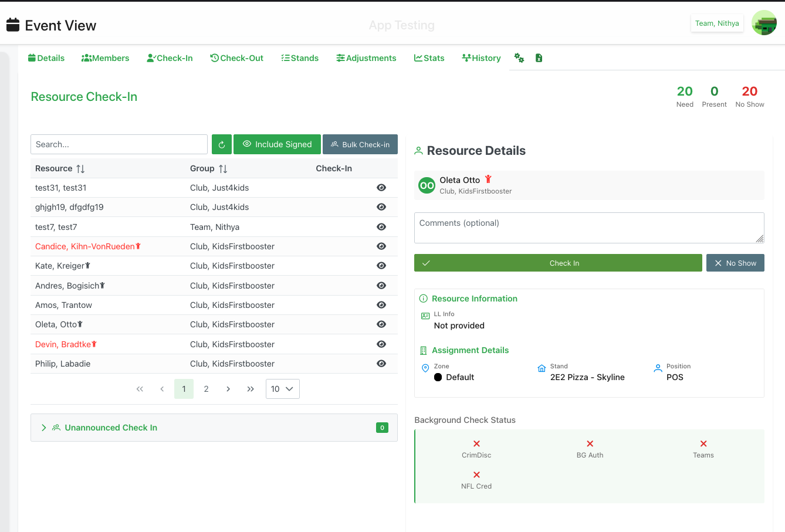Mark resource as No Show
The width and height of the screenshot is (785, 532).
pyautogui.click(x=735, y=263)
